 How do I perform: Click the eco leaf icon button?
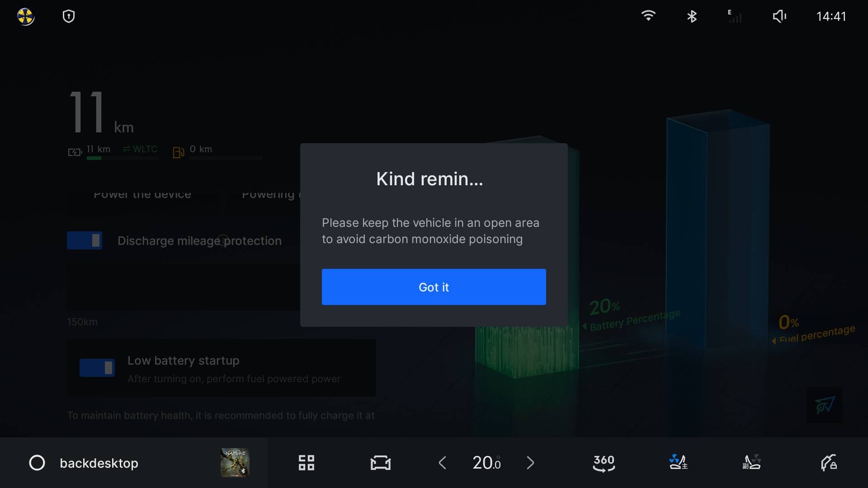(x=824, y=405)
